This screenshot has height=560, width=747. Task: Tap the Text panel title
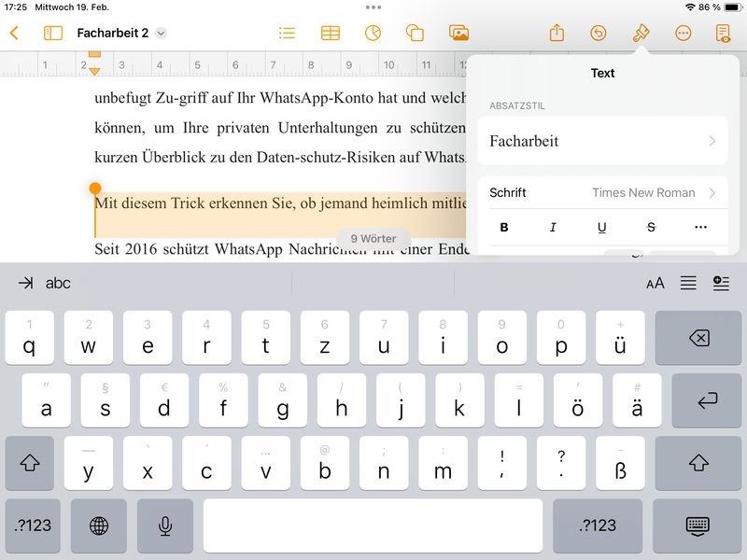click(x=602, y=73)
